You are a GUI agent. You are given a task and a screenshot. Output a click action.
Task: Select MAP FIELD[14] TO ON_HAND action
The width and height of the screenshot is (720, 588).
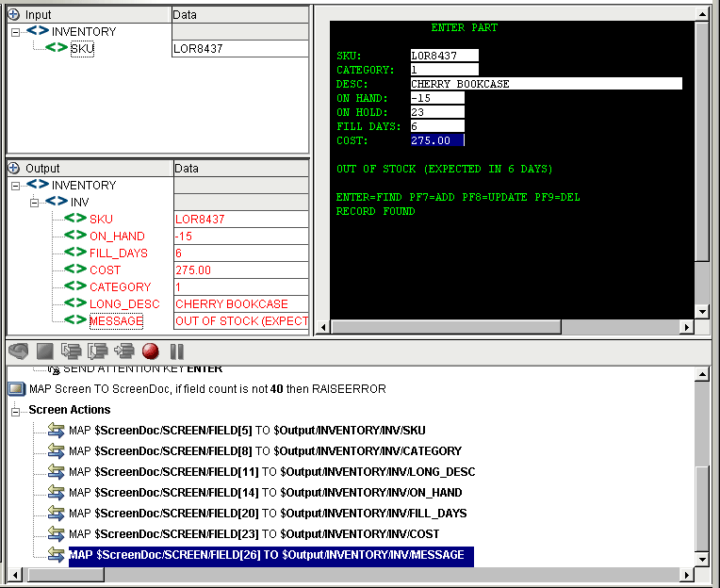265,493
